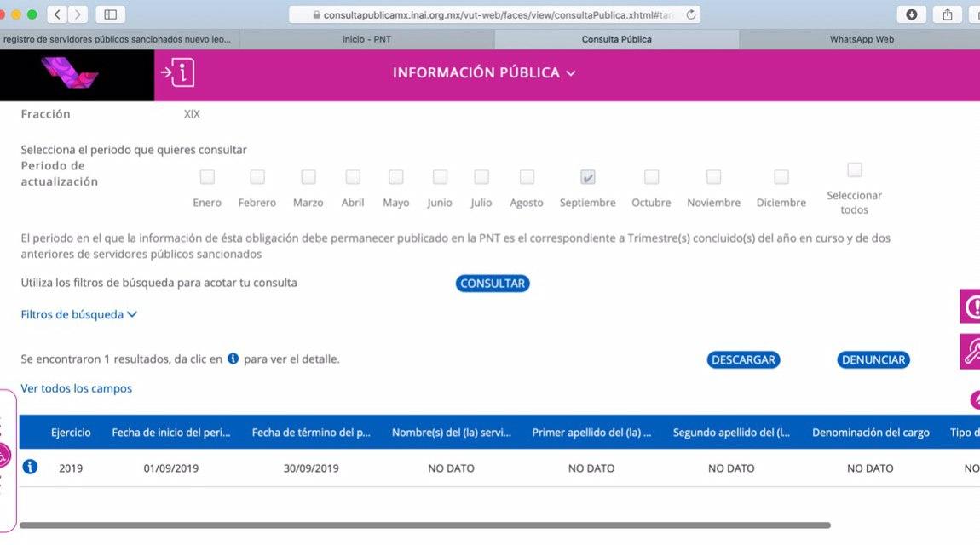Screen dimensions: 980x545
Task: Expand Filtros de búsqueda
Action: pos(78,314)
